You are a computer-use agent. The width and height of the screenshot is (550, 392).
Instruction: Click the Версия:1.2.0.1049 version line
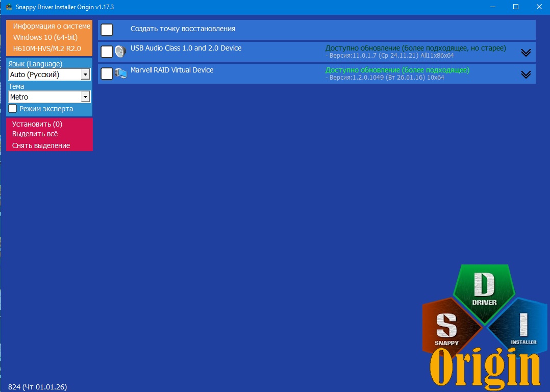coord(385,77)
